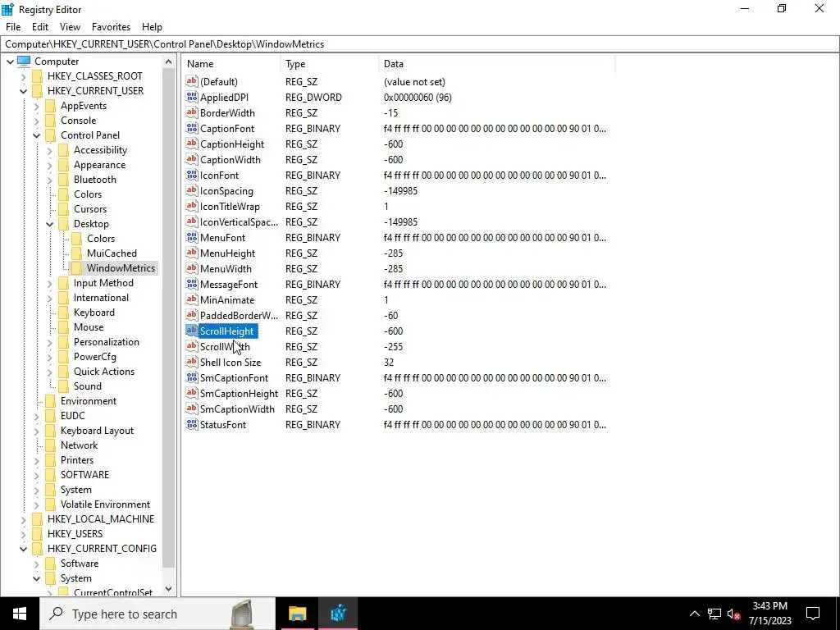Click the MinAnimate string value icon
The image size is (840, 630).
coord(192,299)
